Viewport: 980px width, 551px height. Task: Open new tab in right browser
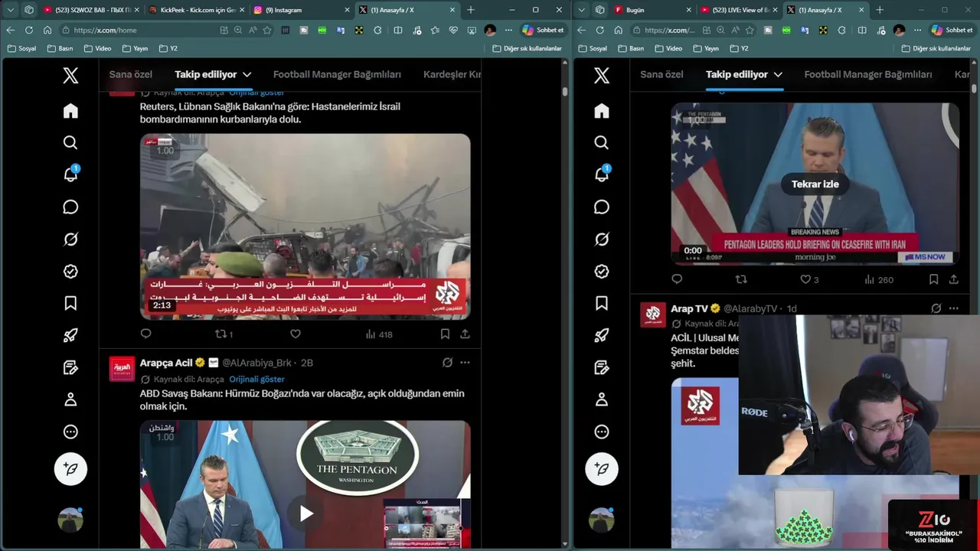click(x=880, y=10)
